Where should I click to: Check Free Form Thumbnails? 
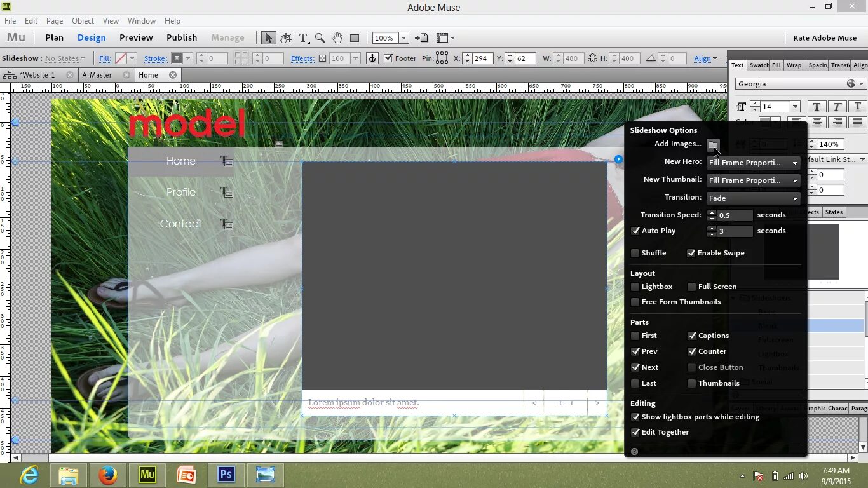click(635, 302)
